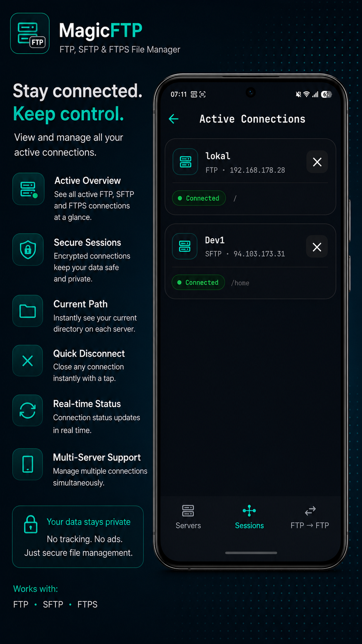Click the Quick Disconnect heading
Image resolution: width=362 pixels, height=644 pixels.
click(89, 354)
